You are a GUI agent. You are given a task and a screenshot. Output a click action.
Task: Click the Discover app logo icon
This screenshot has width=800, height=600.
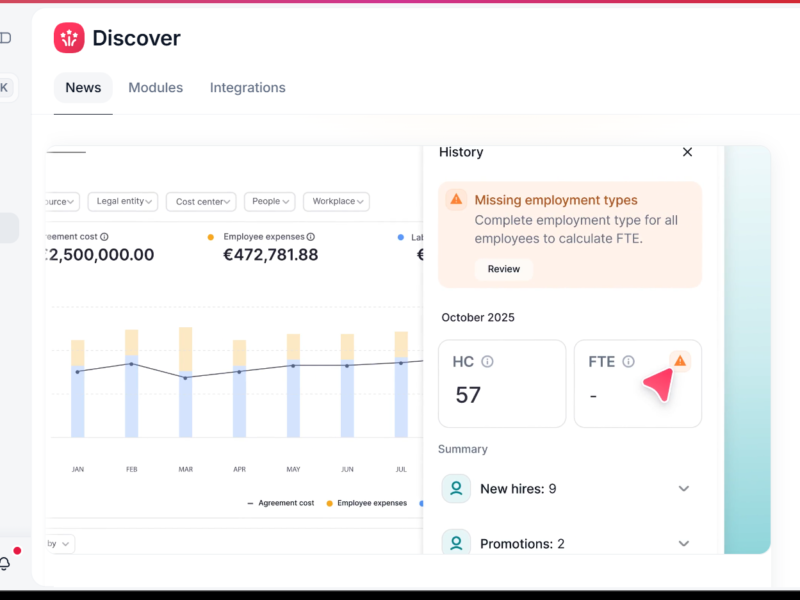(x=69, y=38)
